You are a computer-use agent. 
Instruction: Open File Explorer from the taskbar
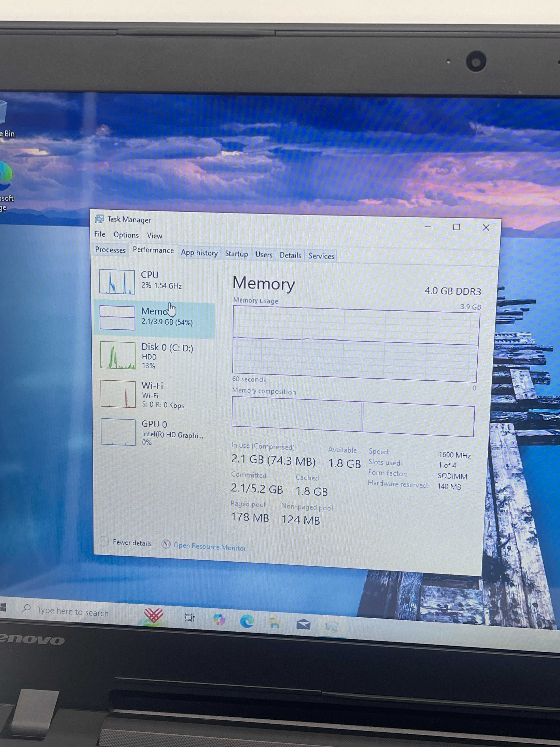(x=275, y=623)
